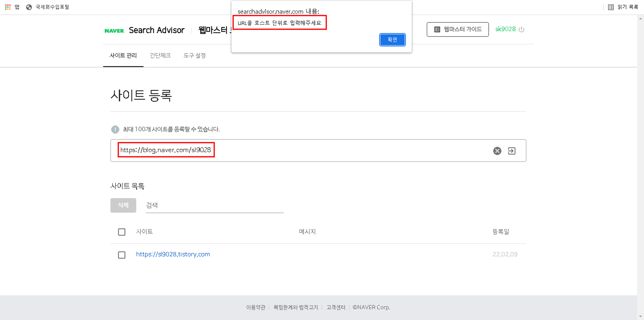Clear the URL field with X icon
This screenshot has height=320, width=644.
pos(497,151)
